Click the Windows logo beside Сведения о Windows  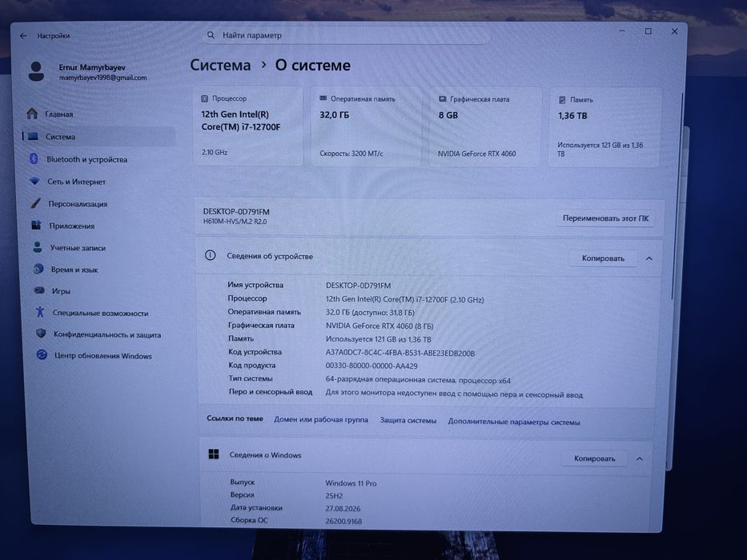214,454
